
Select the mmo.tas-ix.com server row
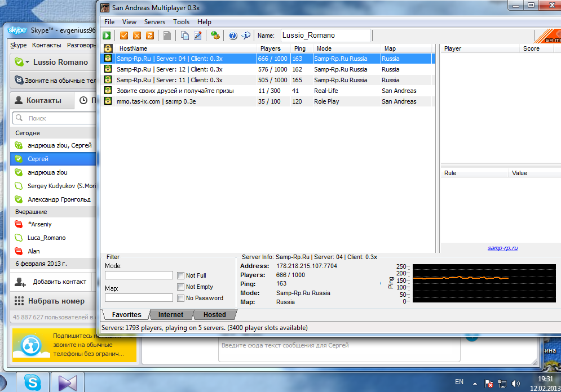tap(268, 101)
